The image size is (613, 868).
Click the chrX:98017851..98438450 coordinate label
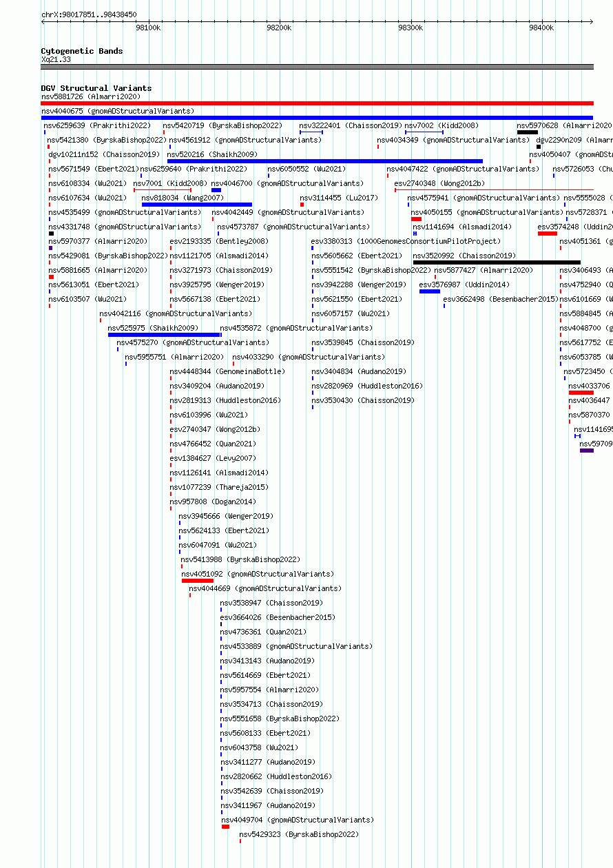pyautogui.click(x=89, y=14)
